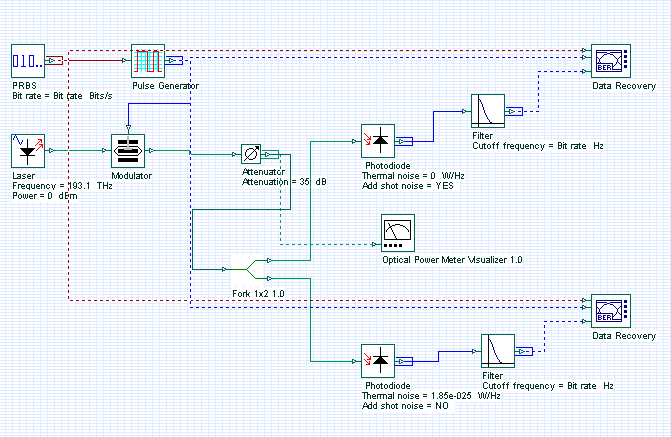Screen dimensions: 671x437
Task: Click the PRBS output port connector
Action: pyautogui.click(x=54, y=61)
